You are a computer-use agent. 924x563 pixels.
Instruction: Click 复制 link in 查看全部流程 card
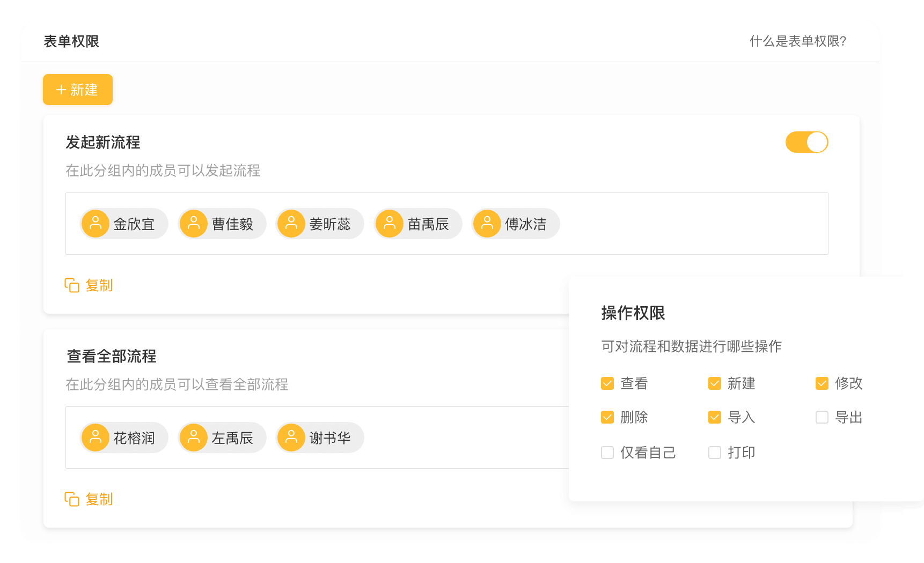click(x=99, y=499)
